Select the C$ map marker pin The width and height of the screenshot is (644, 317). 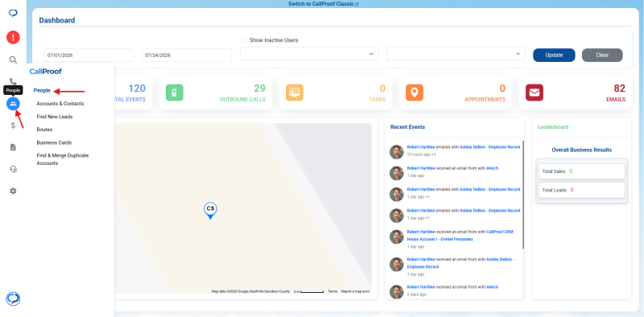pyautogui.click(x=210, y=211)
